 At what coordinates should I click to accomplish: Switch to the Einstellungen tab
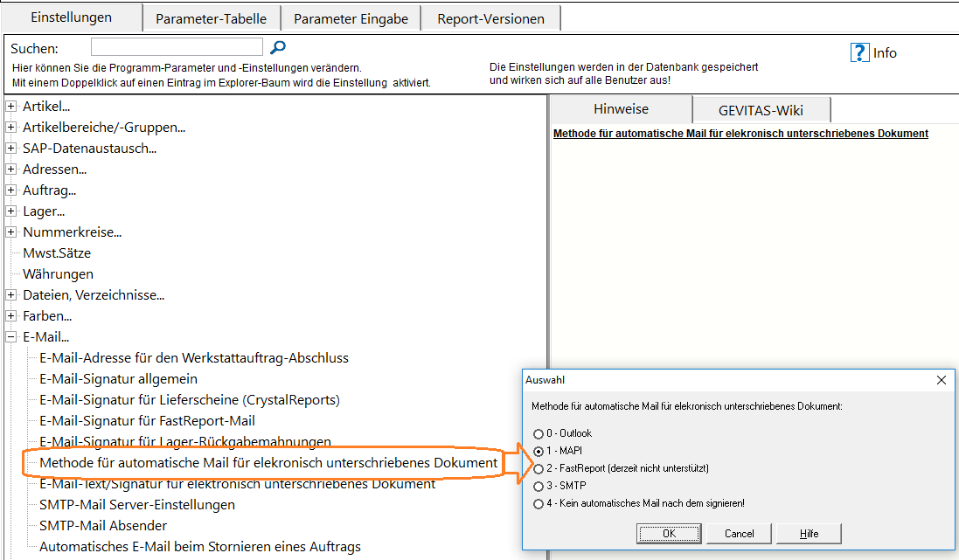(x=72, y=17)
